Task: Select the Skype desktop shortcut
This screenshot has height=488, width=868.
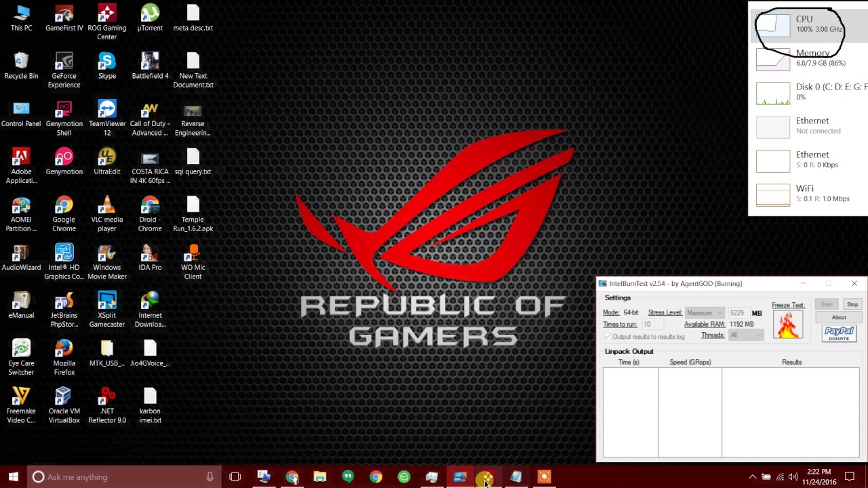Action: click(x=106, y=66)
